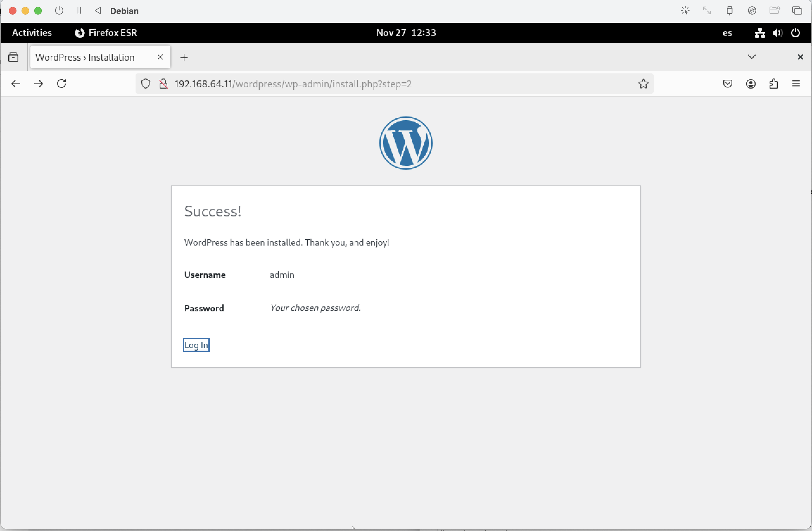Open the VM shared folder icon
The width and height of the screenshot is (812, 531).
774,10
